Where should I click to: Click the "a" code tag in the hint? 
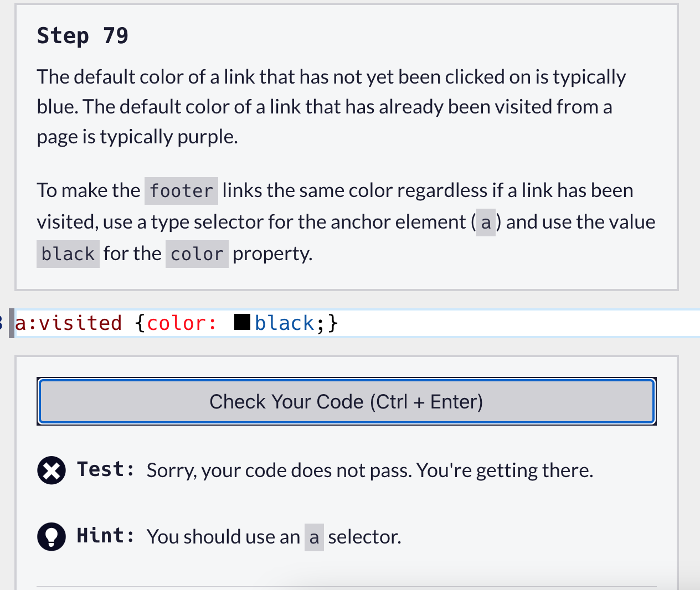point(314,537)
